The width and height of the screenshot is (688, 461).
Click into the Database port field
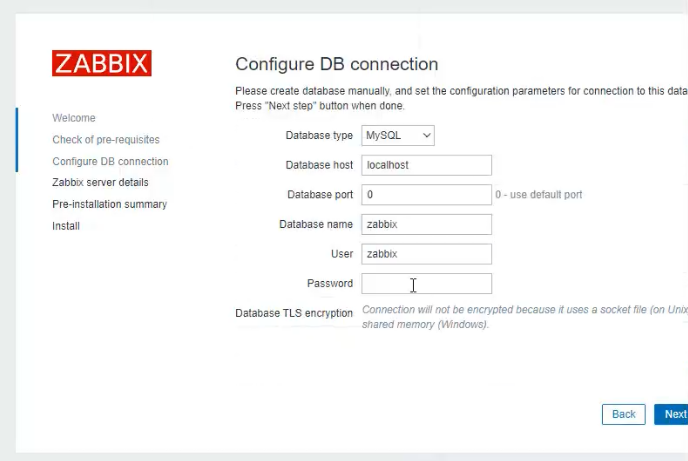tap(426, 194)
